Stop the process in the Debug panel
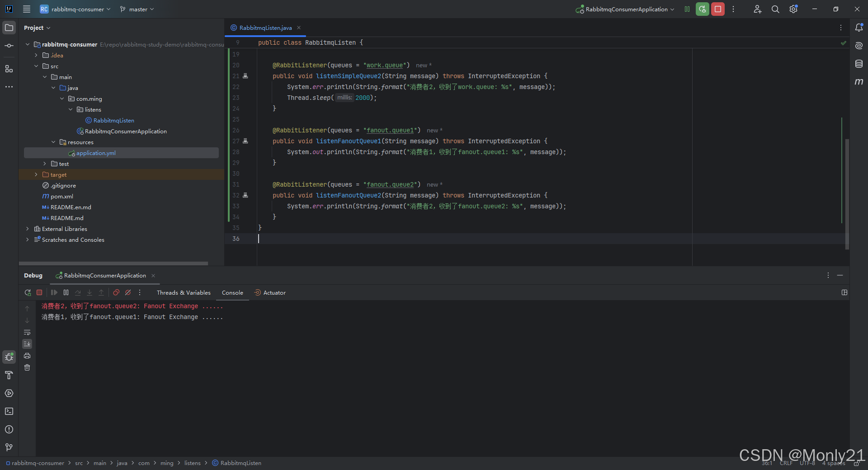 39,293
